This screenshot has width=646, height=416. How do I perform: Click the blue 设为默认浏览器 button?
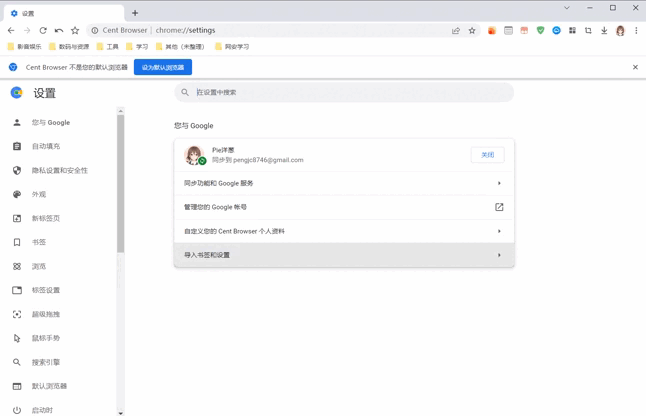click(163, 67)
